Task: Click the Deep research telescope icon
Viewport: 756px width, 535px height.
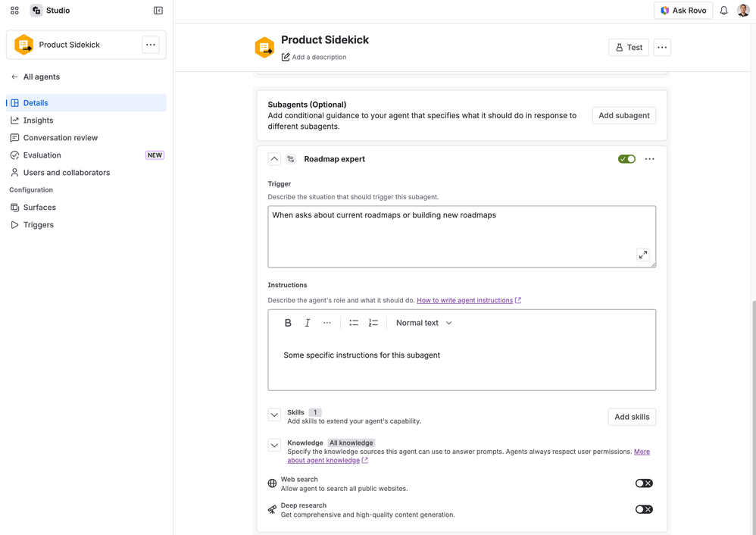Action: pyautogui.click(x=273, y=509)
